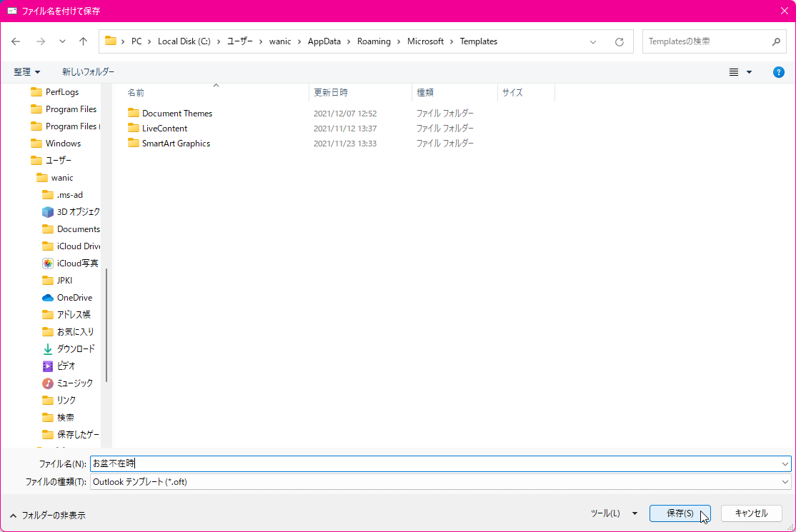Click date 2021/11/23 13:33
The image size is (796, 532).
pyautogui.click(x=345, y=144)
